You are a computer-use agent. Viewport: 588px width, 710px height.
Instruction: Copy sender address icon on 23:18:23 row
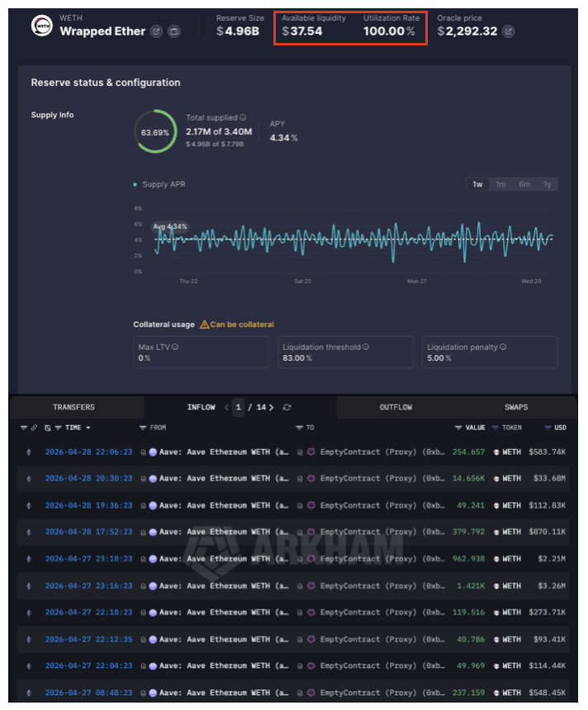143,559
